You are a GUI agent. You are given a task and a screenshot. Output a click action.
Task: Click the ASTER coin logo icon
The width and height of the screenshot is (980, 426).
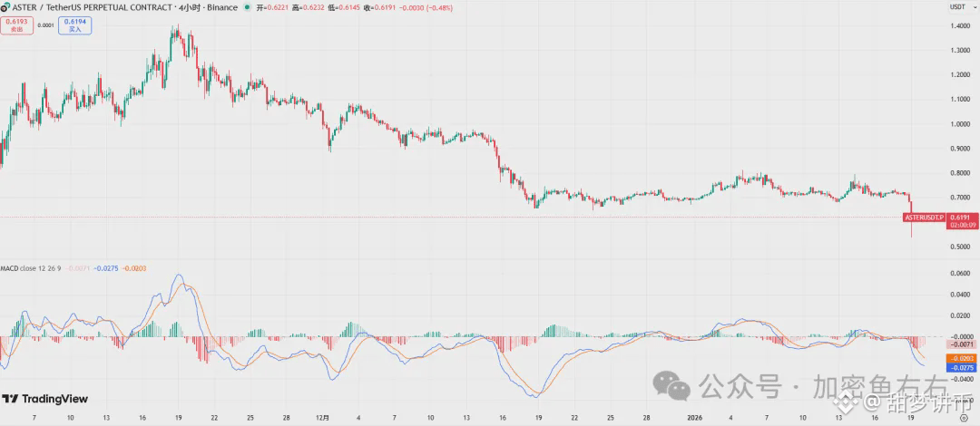pyautogui.click(x=5, y=8)
